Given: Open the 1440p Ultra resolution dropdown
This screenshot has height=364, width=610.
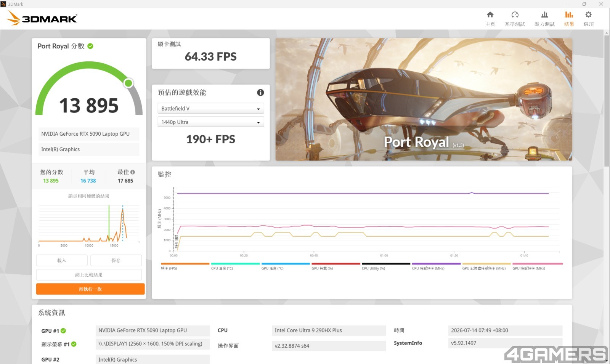Looking at the screenshot, I should click(x=210, y=122).
